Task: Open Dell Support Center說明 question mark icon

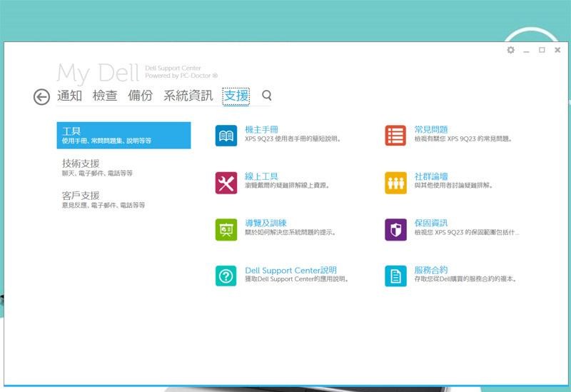Action: 226,276
